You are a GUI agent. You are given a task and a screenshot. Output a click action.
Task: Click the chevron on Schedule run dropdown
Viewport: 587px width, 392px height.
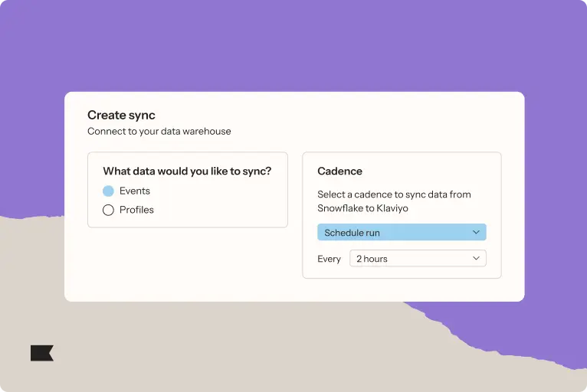(476, 232)
